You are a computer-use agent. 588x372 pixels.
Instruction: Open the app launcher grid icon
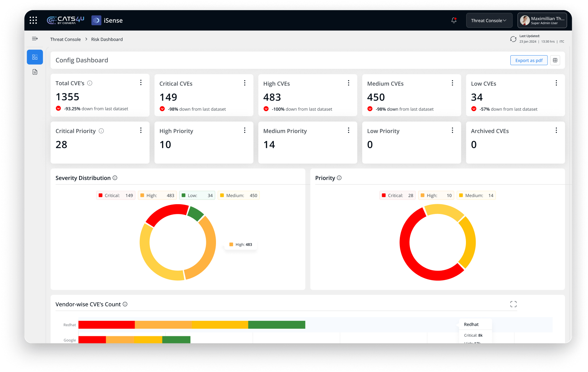pos(33,20)
